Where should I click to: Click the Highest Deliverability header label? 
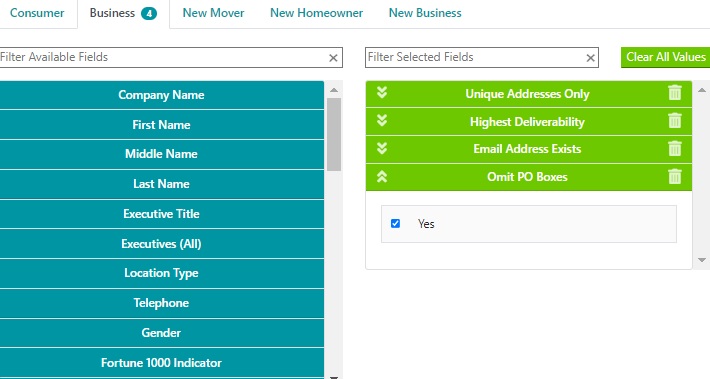(x=528, y=122)
